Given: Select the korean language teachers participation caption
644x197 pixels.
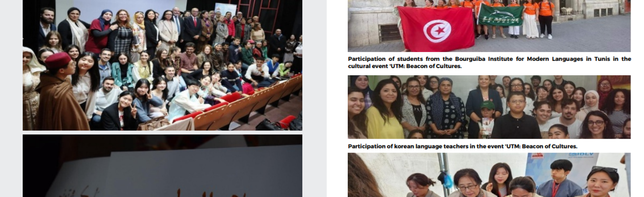Looking at the screenshot, I should pyautogui.click(x=463, y=146).
